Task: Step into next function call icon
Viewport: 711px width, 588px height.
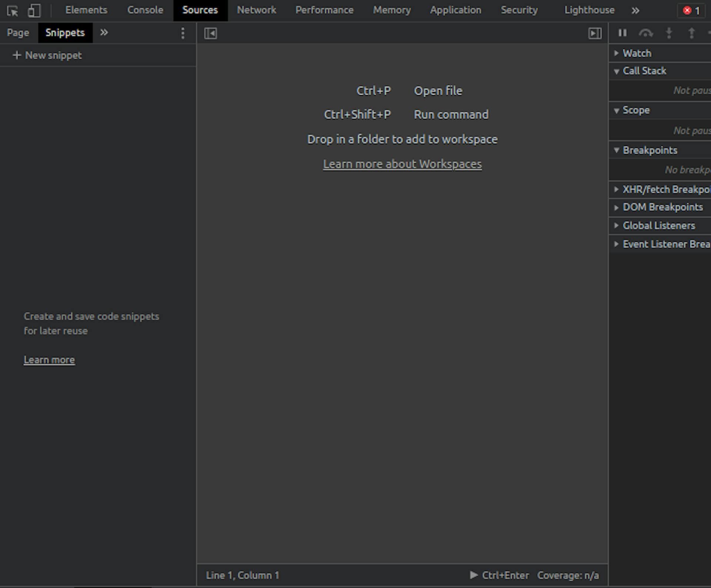Action: point(669,33)
